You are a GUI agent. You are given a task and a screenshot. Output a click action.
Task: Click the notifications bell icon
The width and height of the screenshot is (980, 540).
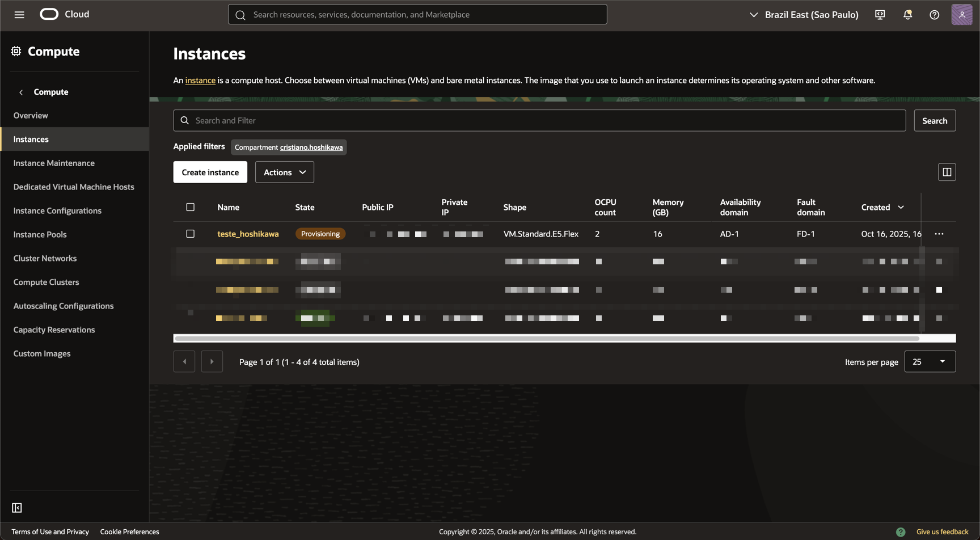pyautogui.click(x=907, y=15)
